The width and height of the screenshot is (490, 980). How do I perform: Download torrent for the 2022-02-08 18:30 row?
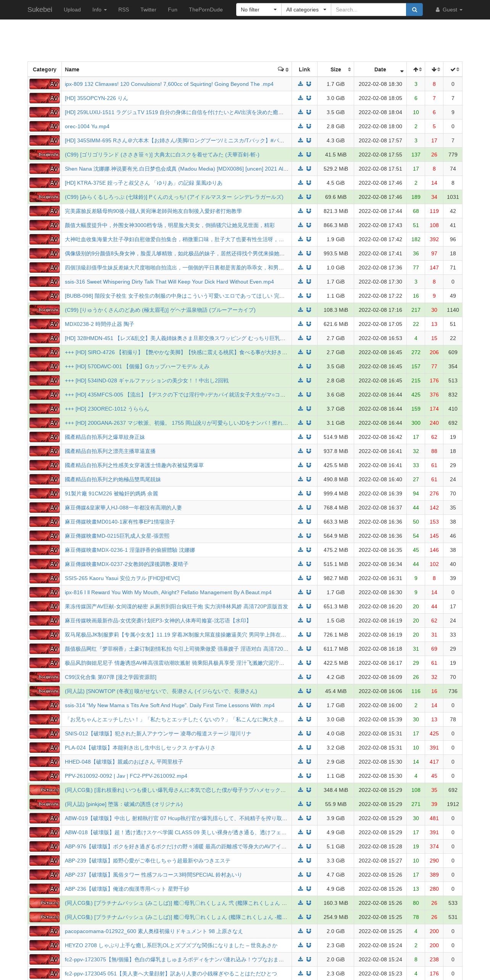300,84
